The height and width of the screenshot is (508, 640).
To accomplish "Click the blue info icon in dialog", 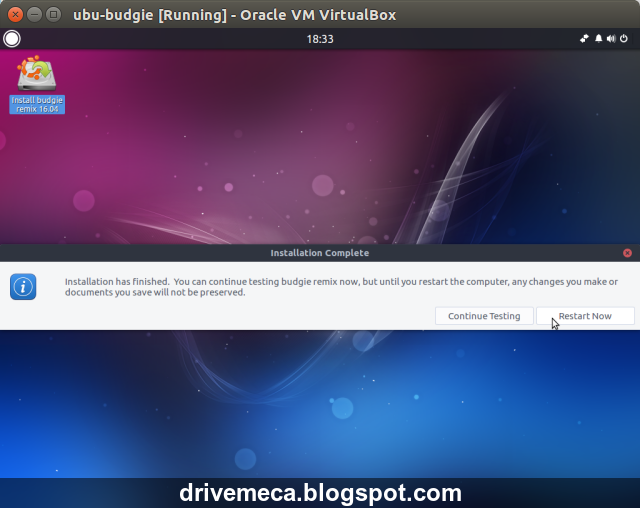I will pyautogui.click(x=23, y=287).
